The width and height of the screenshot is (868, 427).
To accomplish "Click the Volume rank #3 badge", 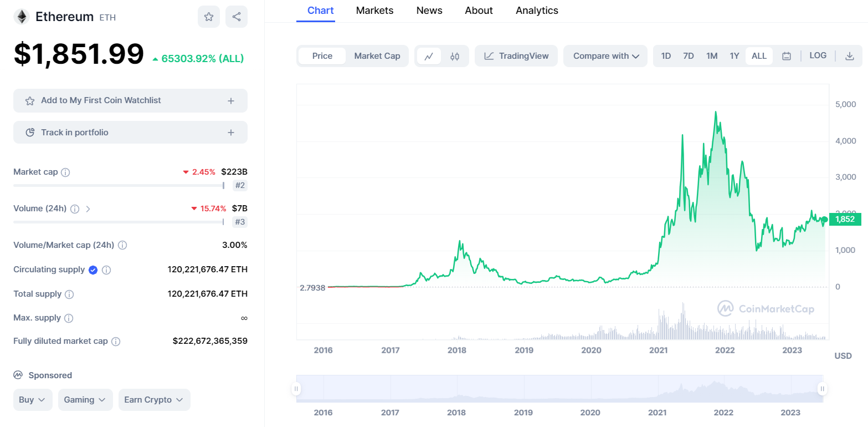I will [240, 222].
